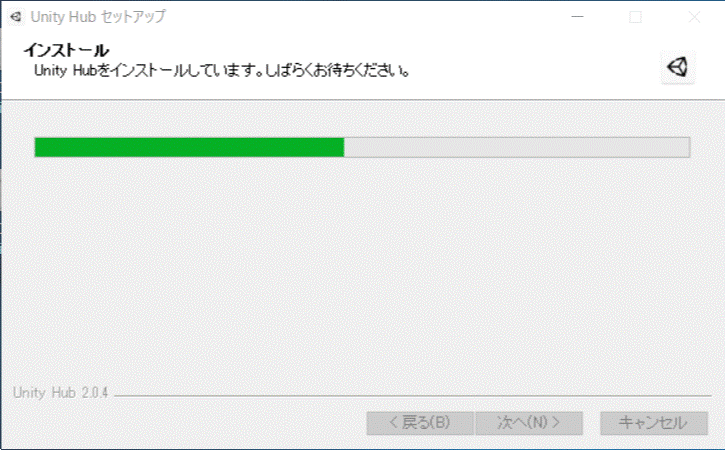This screenshot has width=725, height=450.
Task: Click the right edge of the green progress fill
Action: tap(343, 148)
